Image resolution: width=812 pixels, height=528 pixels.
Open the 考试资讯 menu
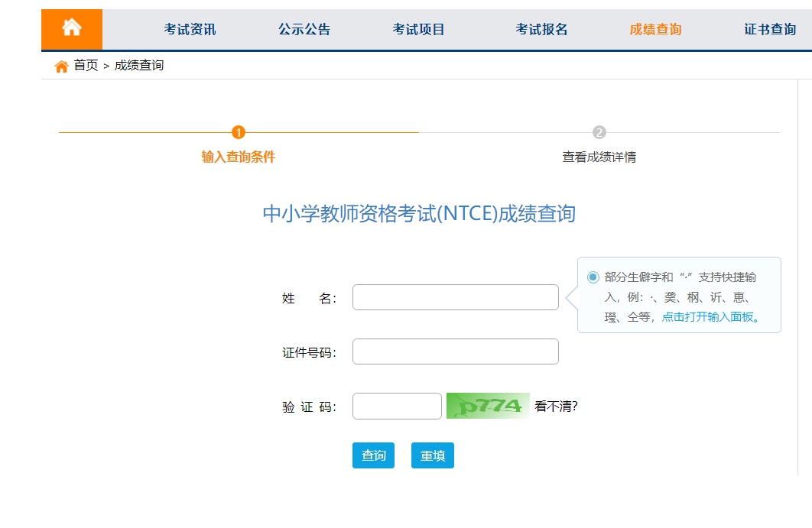pyautogui.click(x=190, y=30)
